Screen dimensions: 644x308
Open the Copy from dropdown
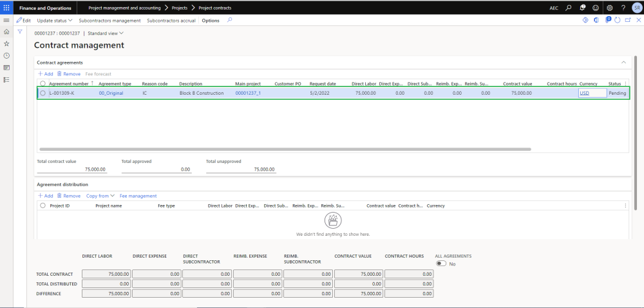(x=100, y=196)
